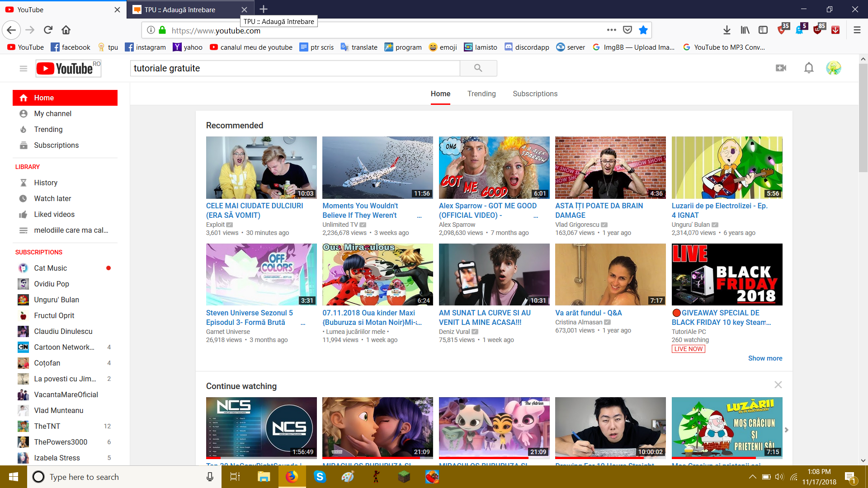Dismiss the Continue watching section
Screen dimensions: 868x488
(x=778, y=385)
